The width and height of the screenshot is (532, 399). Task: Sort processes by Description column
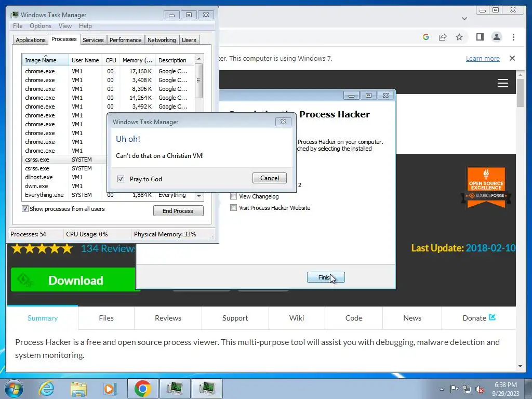tap(175, 60)
